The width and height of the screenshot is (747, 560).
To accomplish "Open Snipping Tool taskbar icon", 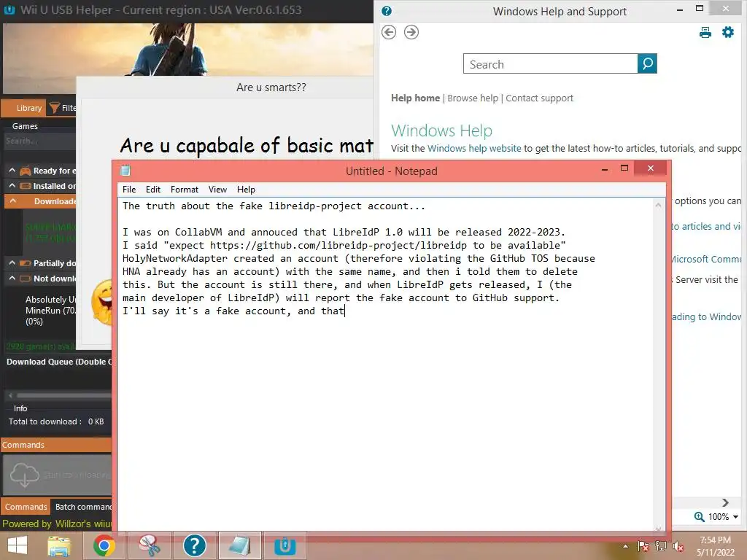I will pyautogui.click(x=149, y=545).
